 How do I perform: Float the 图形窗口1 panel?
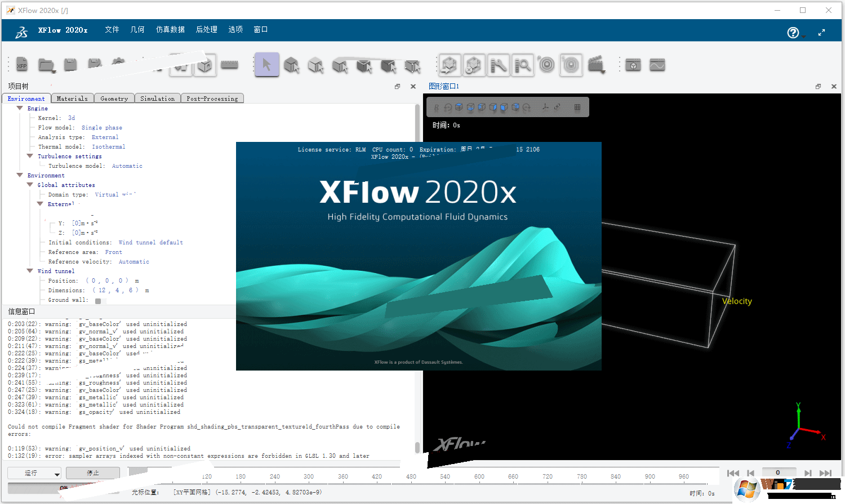coord(818,86)
